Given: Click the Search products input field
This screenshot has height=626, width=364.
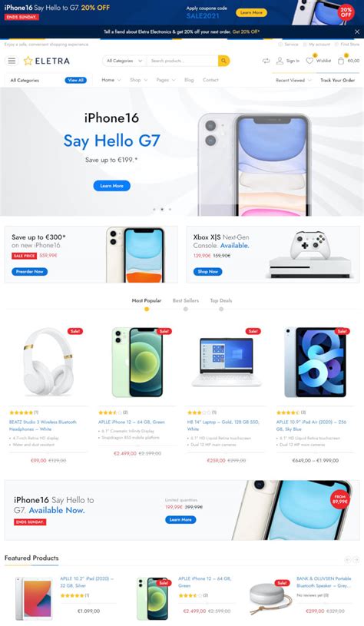Looking at the screenshot, I should click(x=182, y=61).
